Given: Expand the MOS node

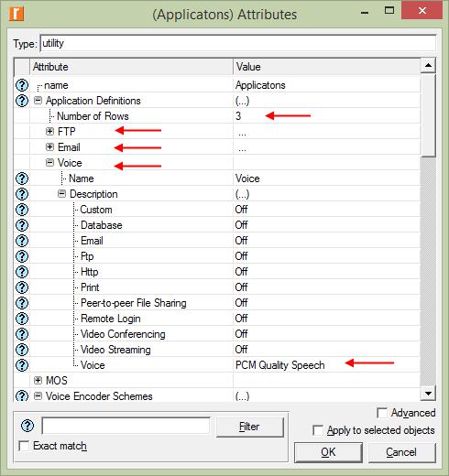Looking at the screenshot, I should pyautogui.click(x=38, y=380).
